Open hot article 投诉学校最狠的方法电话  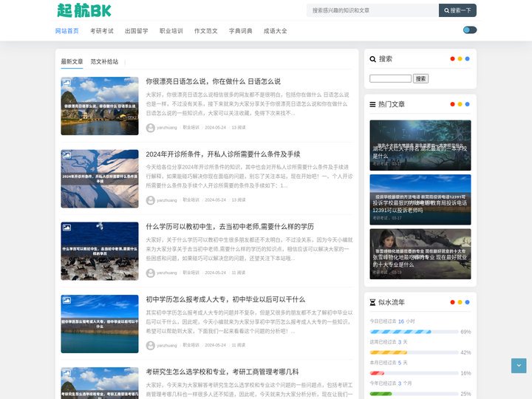pyautogui.click(x=420, y=199)
